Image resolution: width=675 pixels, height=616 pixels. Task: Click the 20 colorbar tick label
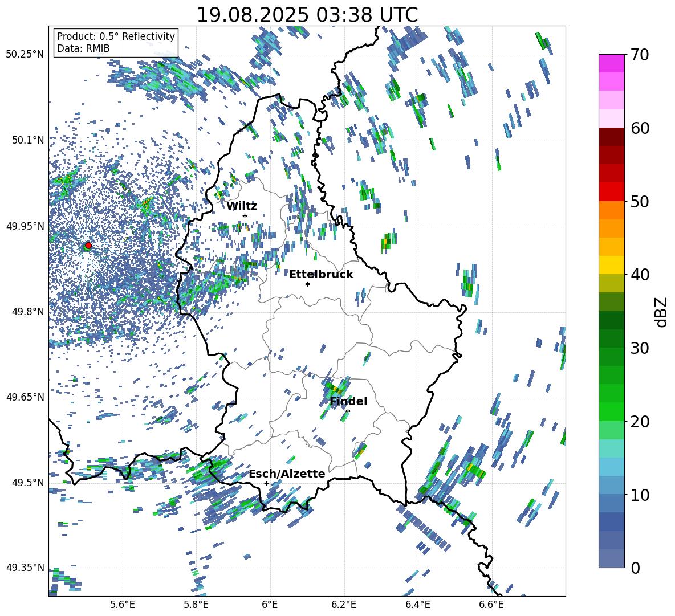click(x=639, y=422)
